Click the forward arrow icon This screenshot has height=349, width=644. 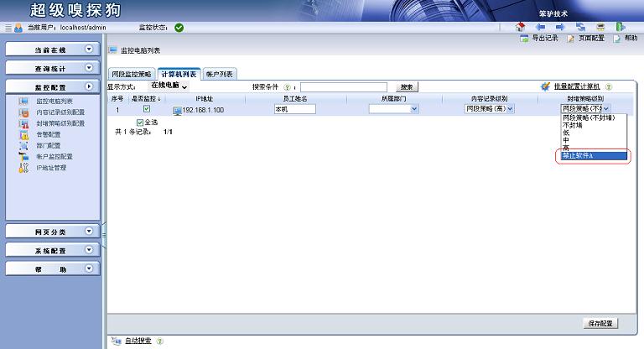(560, 27)
